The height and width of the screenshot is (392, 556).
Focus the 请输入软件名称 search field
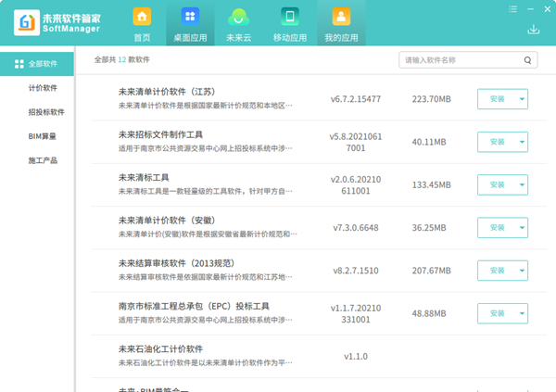tap(468, 60)
